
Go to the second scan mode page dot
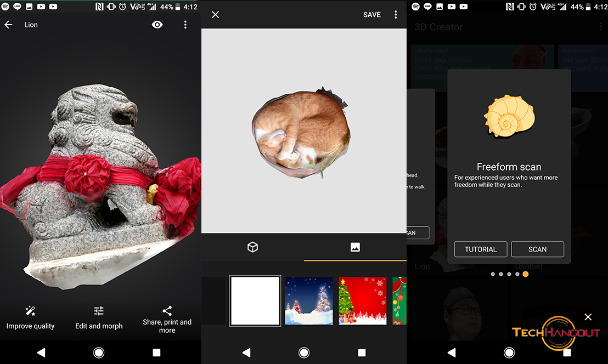501,274
